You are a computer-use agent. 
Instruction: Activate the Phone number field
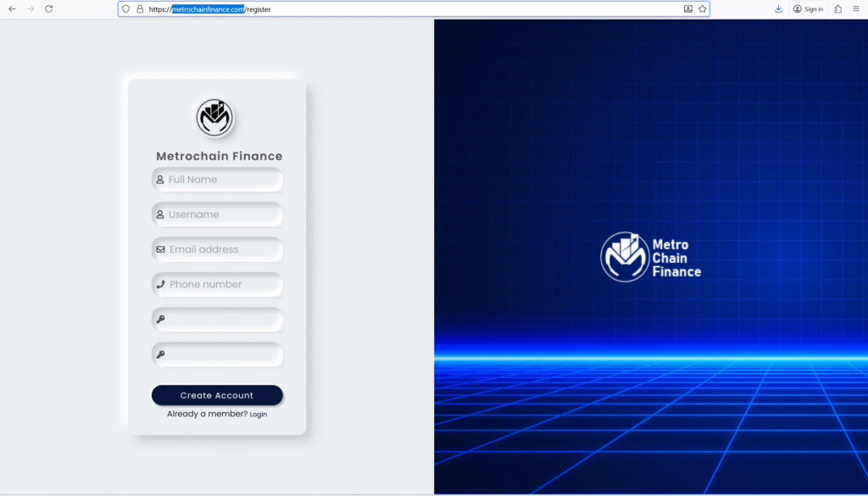point(220,284)
